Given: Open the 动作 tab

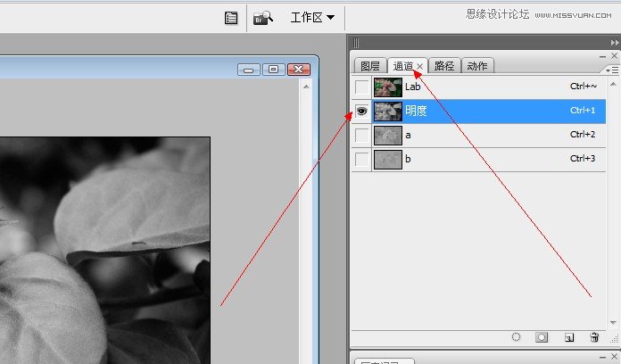Looking at the screenshot, I should coord(477,66).
